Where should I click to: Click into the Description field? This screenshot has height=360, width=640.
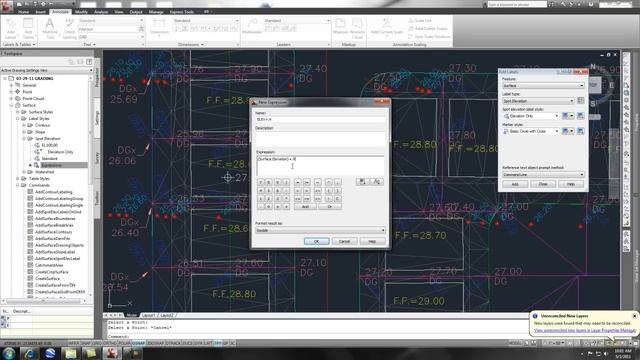320,139
